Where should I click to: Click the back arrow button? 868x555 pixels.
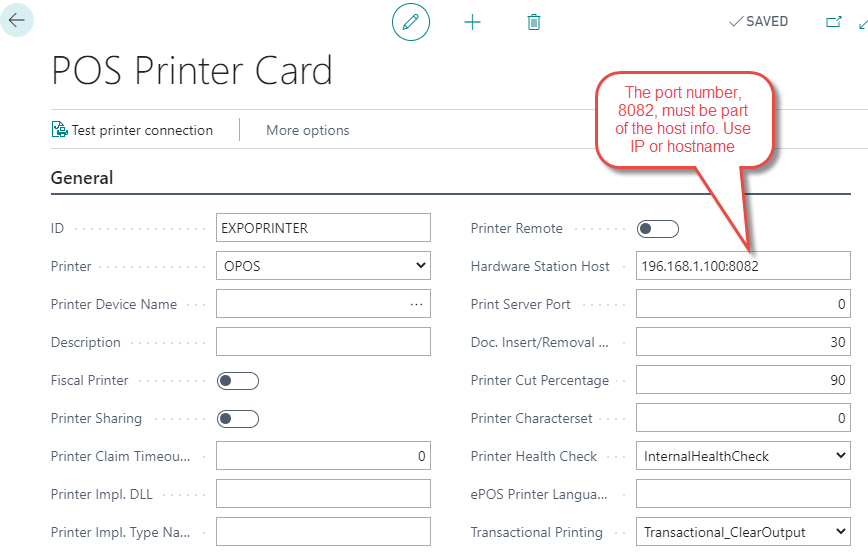pyautogui.click(x=17, y=20)
